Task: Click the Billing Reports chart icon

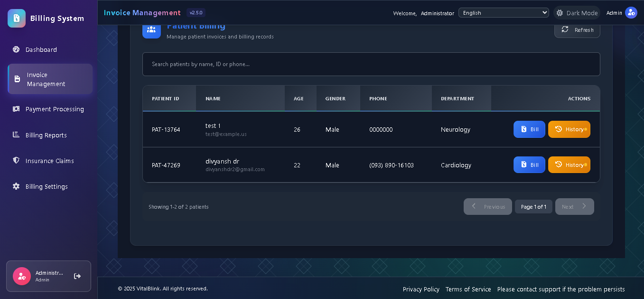Action: click(x=16, y=135)
